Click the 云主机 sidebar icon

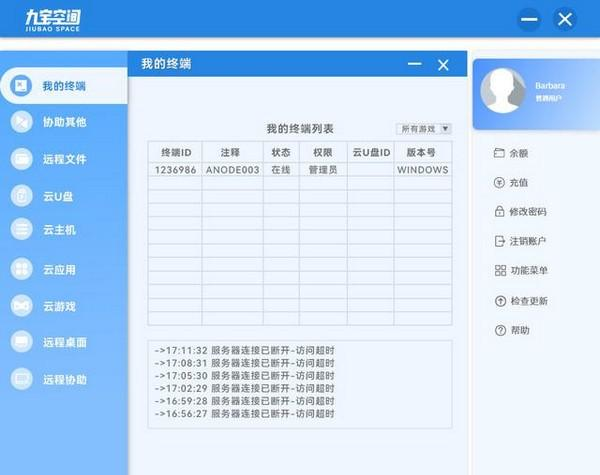[x=21, y=229]
